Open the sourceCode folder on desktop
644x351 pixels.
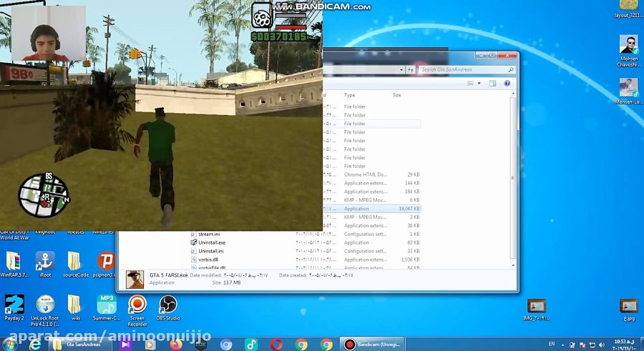pos(76,264)
